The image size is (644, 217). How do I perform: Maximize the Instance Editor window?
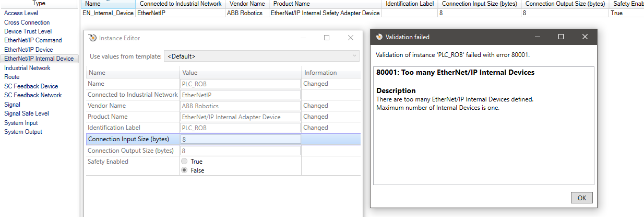click(327, 38)
